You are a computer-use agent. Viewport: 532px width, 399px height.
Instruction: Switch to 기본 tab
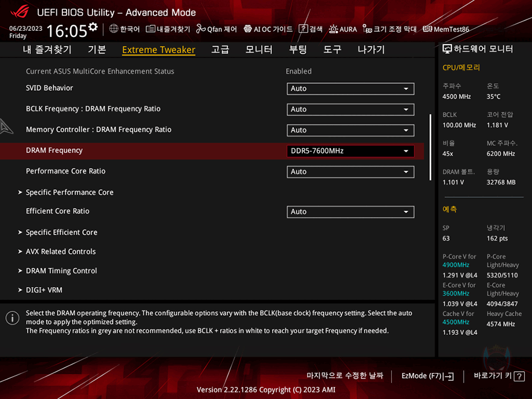point(97,50)
